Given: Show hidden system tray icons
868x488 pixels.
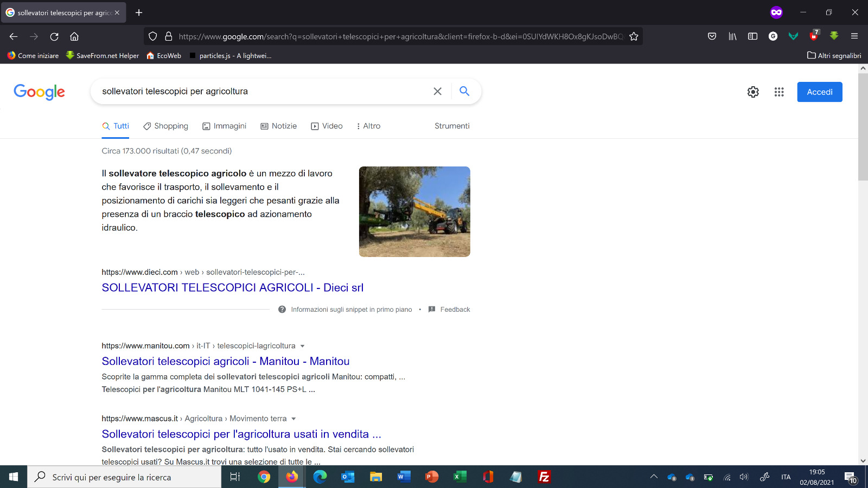Looking at the screenshot, I should (x=654, y=477).
